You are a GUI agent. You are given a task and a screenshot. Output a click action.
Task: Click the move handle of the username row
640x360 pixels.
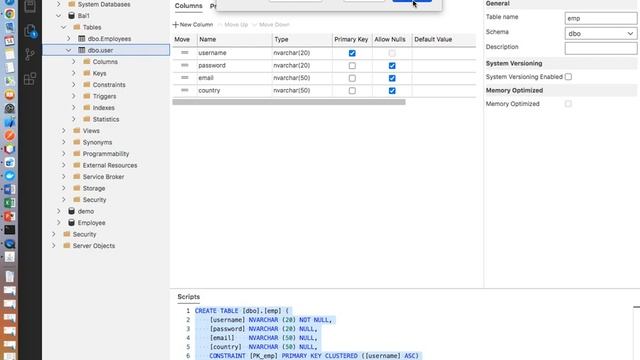184,53
